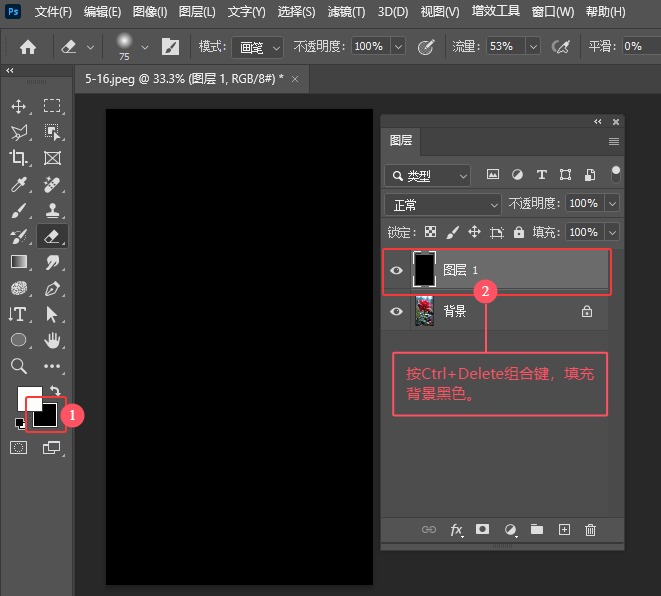This screenshot has height=596, width=661.
Task: Select the Smudge tool
Action: tap(52, 263)
